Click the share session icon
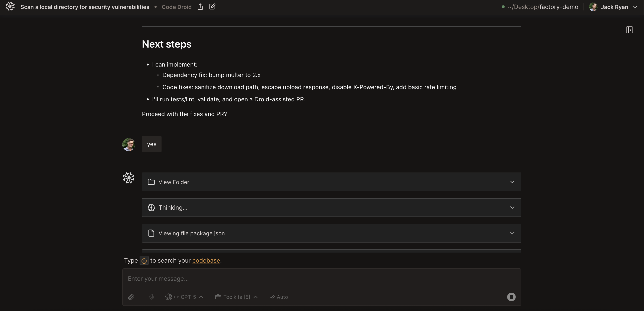Image resolution: width=644 pixels, height=311 pixels. click(200, 7)
